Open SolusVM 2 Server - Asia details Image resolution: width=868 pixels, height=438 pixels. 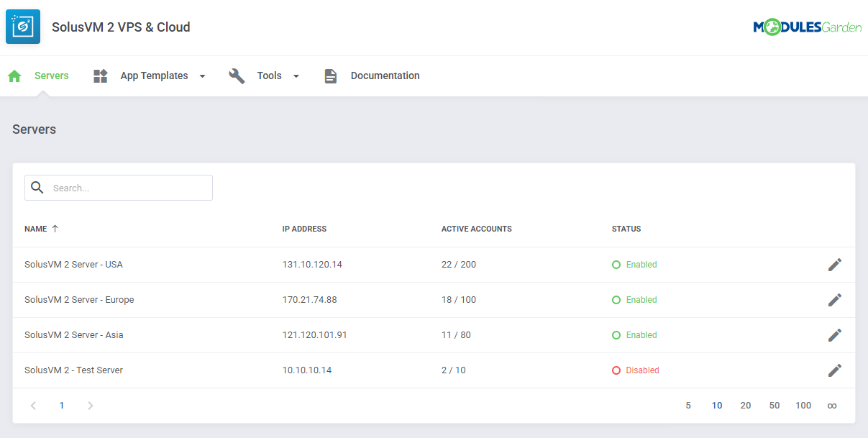(x=73, y=334)
